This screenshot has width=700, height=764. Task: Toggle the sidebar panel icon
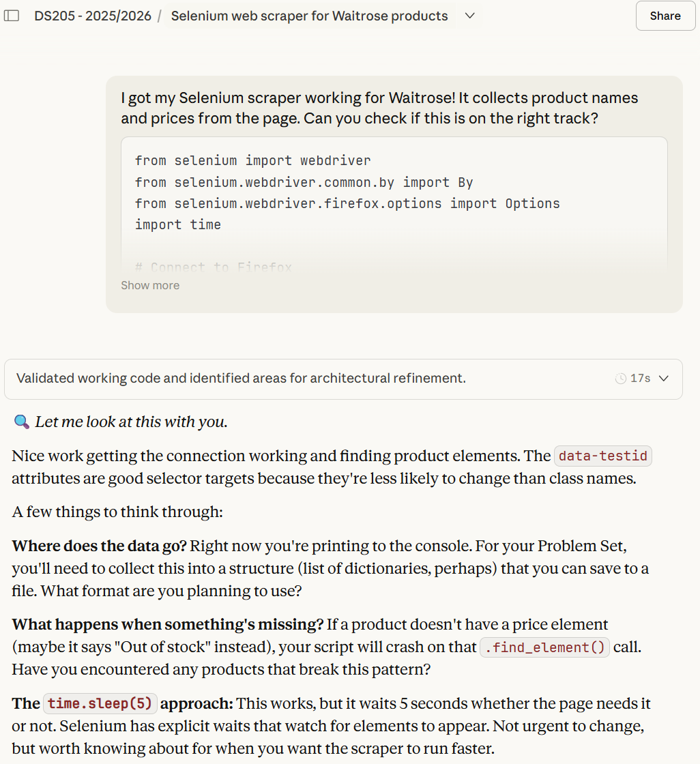[x=12, y=16]
